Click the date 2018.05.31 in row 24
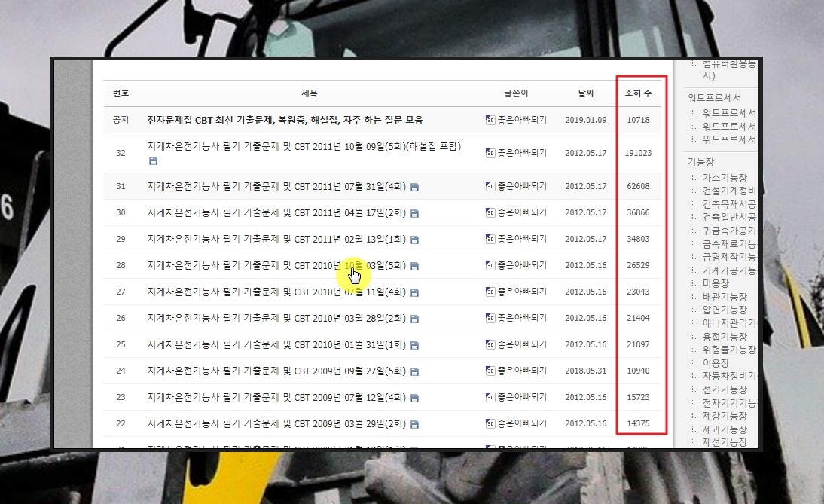824x504 pixels. tap(586, 371)
